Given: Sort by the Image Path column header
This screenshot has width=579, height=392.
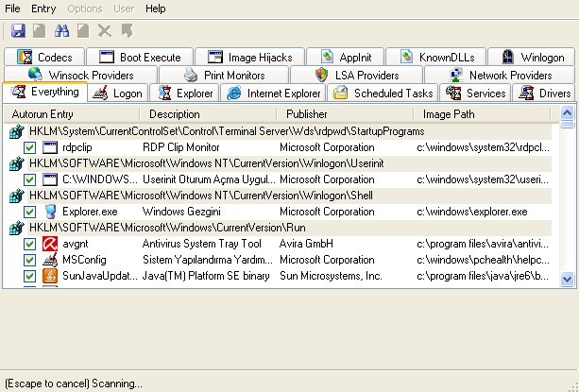Looking at the screenshot, I should click(482, 114).
